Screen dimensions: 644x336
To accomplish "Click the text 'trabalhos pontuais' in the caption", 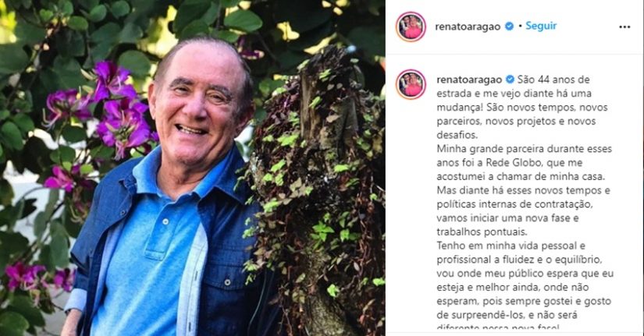I will (x=482, y=232).
